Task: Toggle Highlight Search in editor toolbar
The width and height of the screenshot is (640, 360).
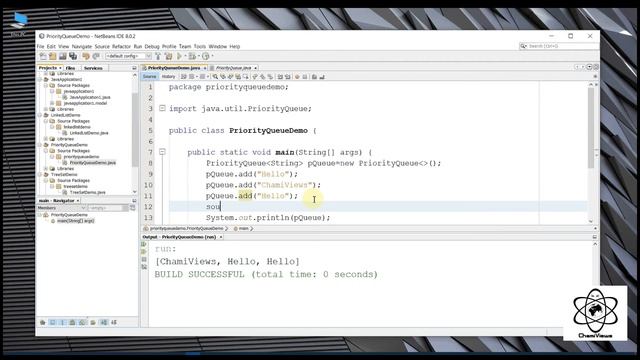Action: coord(238,76)
